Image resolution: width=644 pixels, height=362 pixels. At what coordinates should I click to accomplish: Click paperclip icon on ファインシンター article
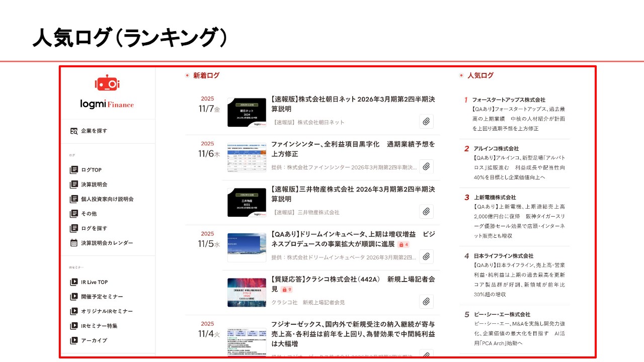point(426,167)
